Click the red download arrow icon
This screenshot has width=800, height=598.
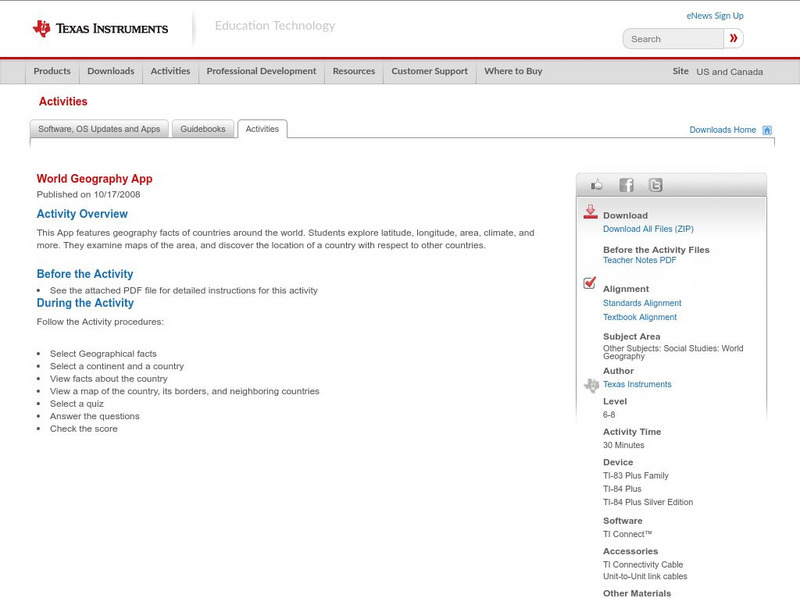(x=590, y=212)
